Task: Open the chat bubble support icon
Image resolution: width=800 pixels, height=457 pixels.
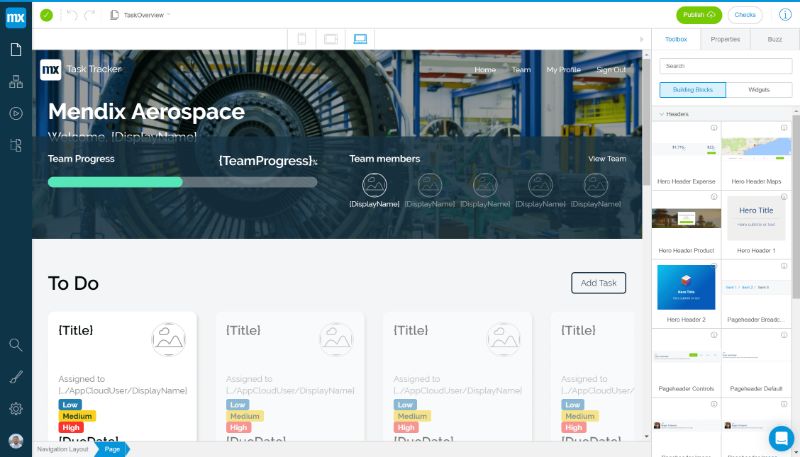Action: (781, 438)
